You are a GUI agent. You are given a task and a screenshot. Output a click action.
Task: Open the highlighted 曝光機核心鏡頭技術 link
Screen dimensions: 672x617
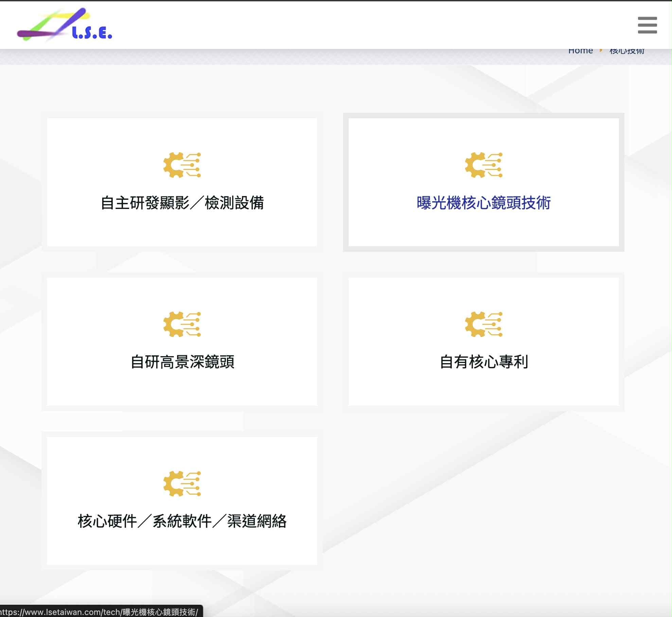click(x=483, y=203)
